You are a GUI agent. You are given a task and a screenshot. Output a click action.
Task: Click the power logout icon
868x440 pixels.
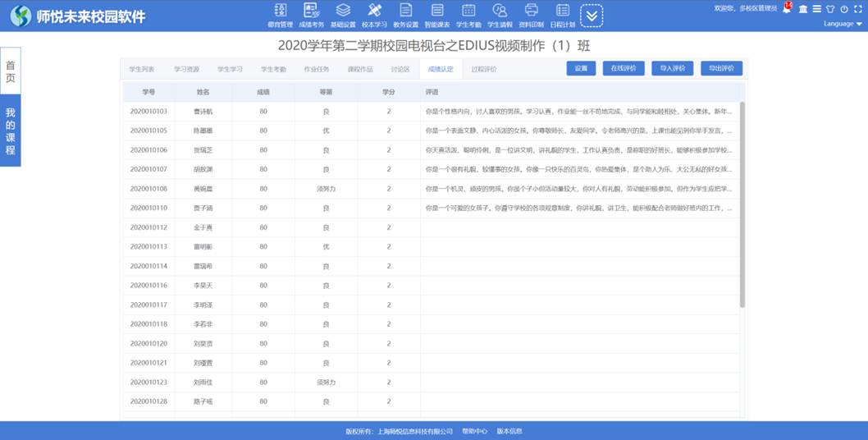click(x=844, y=9)
